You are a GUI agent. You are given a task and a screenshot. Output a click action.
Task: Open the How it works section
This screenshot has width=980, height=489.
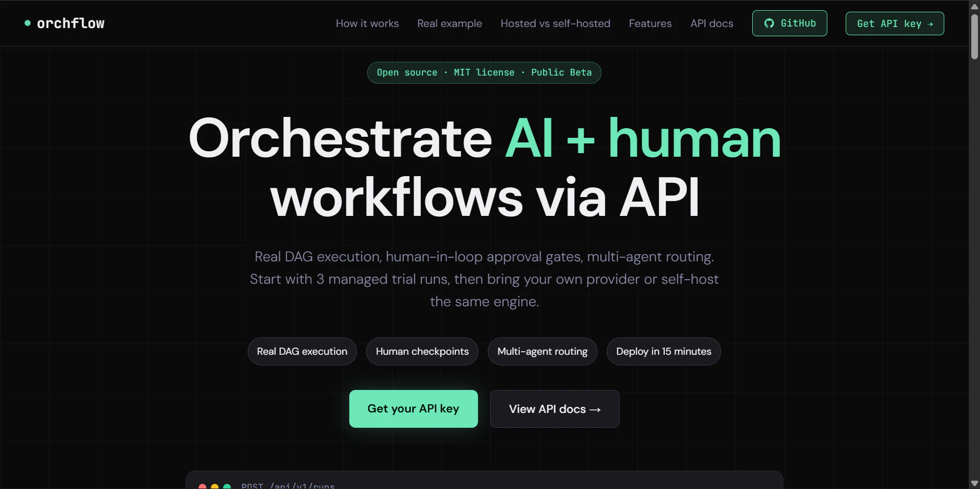pos(367,23)
